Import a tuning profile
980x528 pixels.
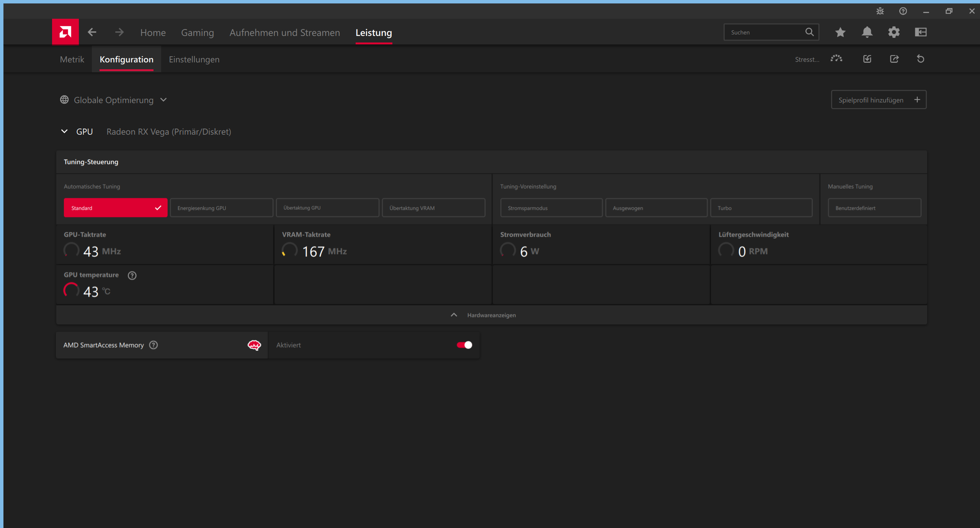pos(867,59)
